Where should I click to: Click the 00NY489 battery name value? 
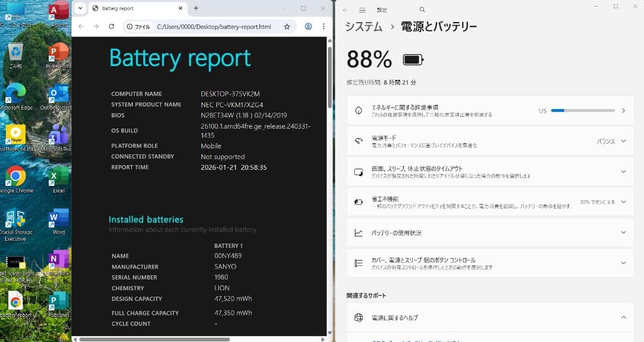click(228, 256)
